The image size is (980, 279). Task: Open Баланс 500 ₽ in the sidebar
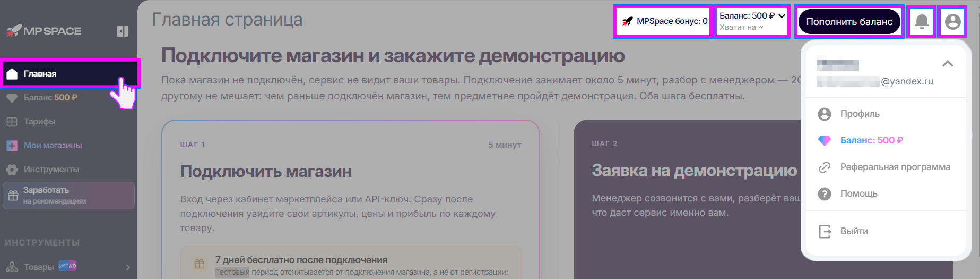(x=50, y=97)
